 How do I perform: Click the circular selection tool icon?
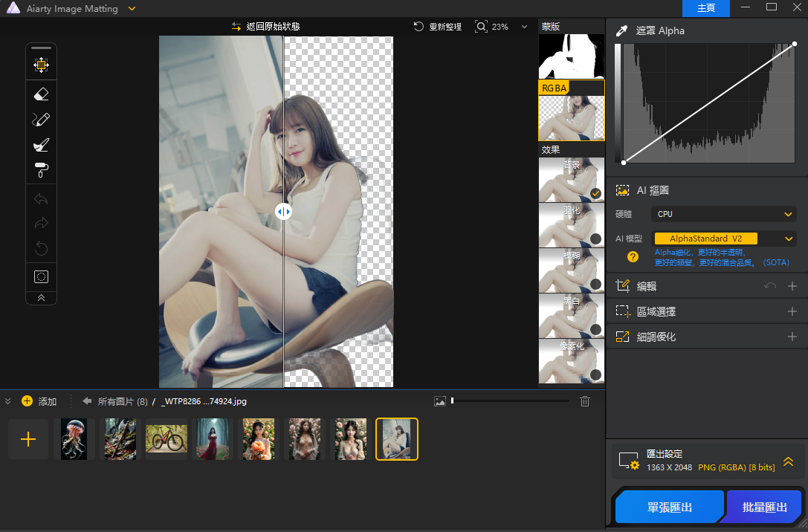42,276
